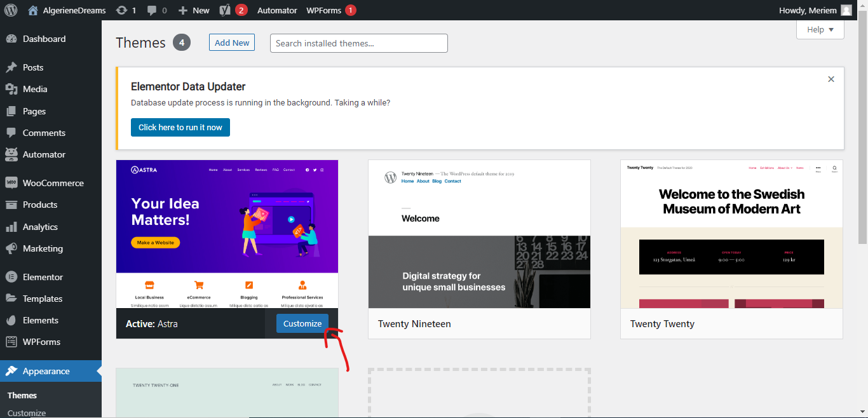Screen dimensions: 868x418
Task: Open Yoast SEO notifications icon
Action: [x=233, y=10]
